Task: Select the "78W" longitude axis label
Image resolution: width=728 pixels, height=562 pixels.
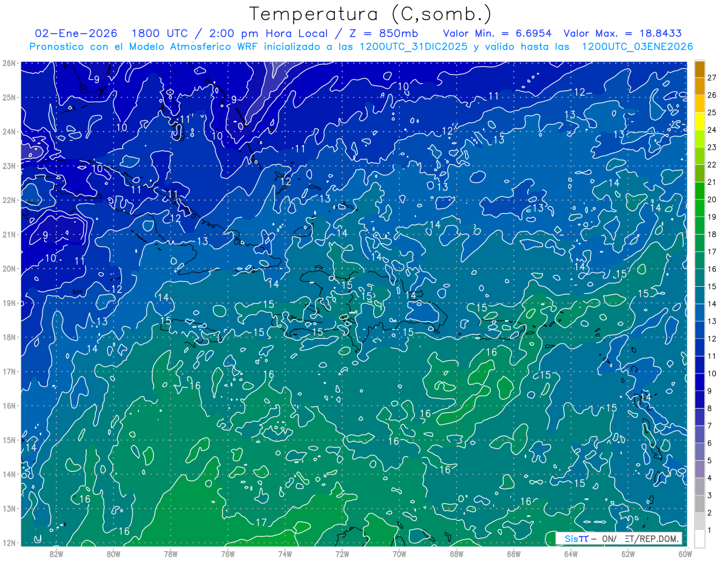Action: (170, 553)
